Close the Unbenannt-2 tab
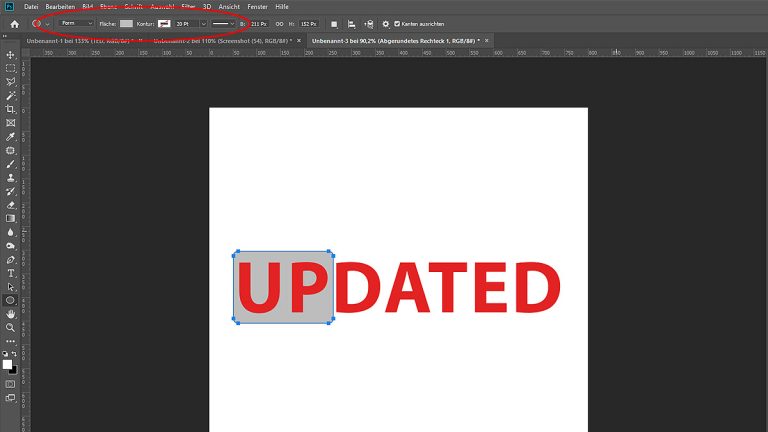 299,41
